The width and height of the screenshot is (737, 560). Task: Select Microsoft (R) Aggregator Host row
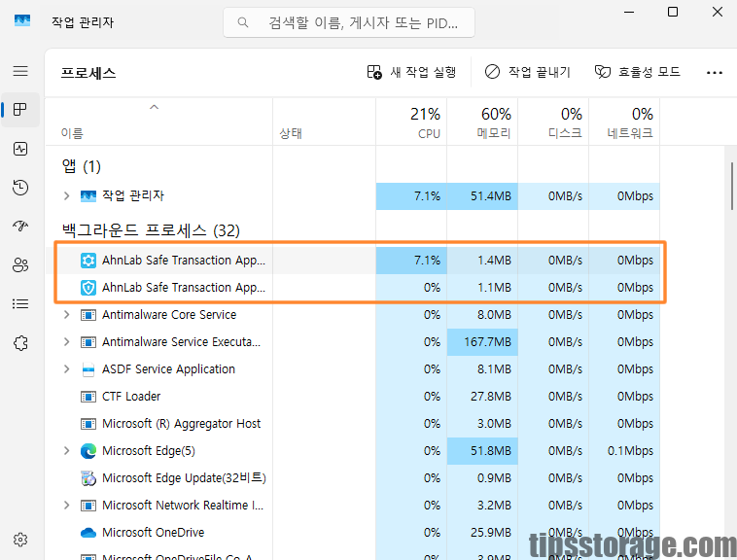353,424
